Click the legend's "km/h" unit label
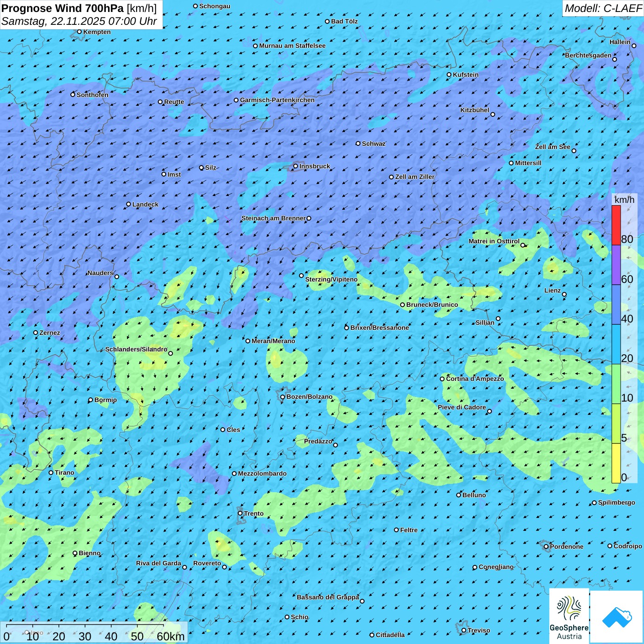This screenshot has width=644, height=644. click(625, 200)
